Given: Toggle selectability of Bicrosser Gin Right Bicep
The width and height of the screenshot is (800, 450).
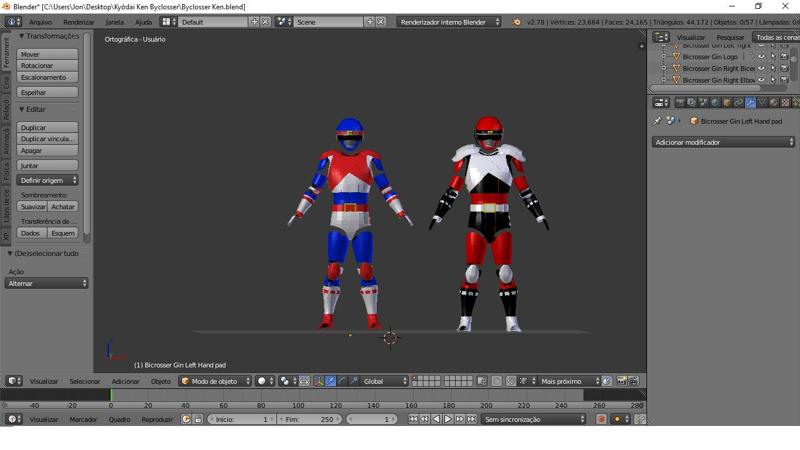Looking at the screenshot, I should click(x=772, y=69).
